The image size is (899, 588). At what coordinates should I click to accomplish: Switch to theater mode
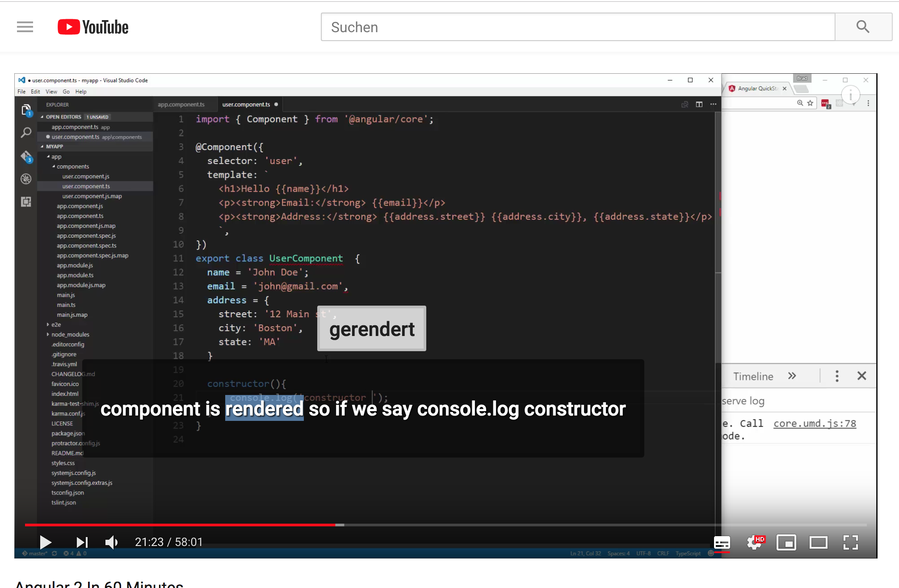tap(819, 542)
